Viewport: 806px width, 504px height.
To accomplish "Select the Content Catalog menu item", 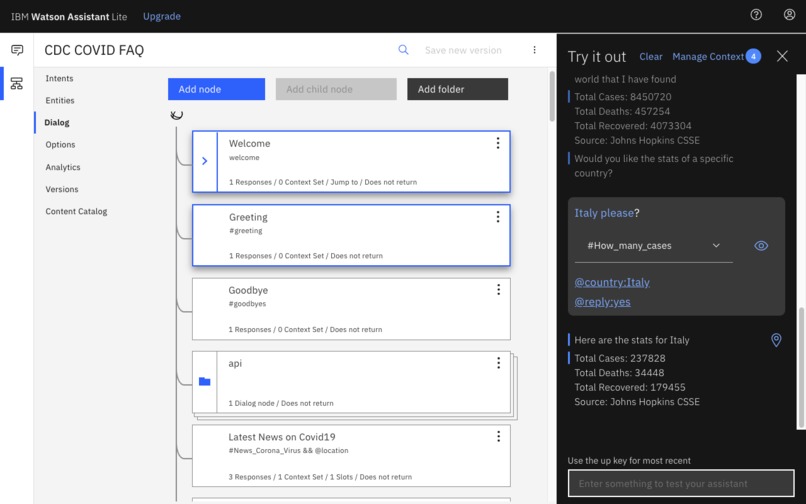I will 76,211.
